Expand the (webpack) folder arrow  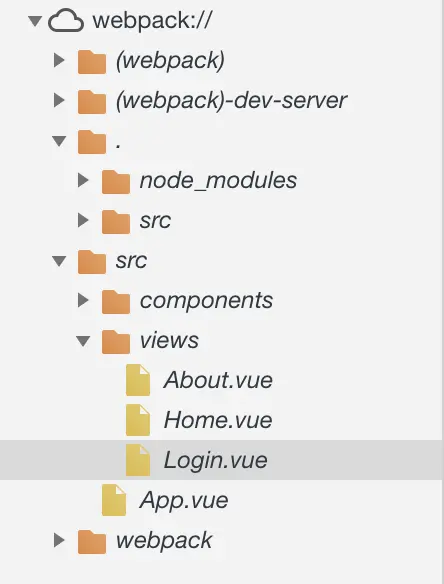60,60
